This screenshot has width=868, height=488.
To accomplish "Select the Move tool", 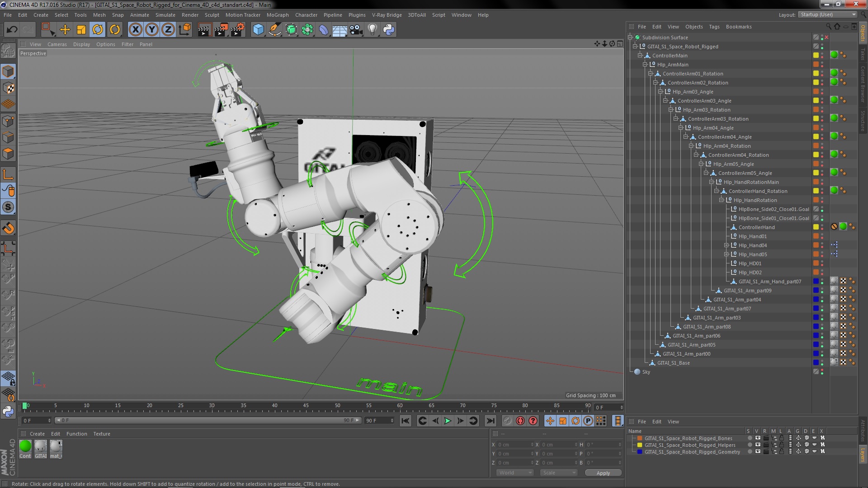I will click(65, 30).
